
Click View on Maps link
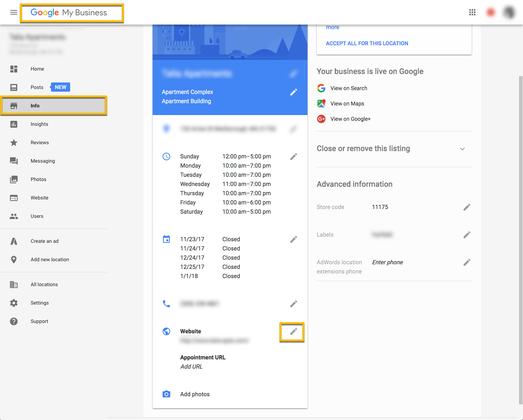coord(347,104)
